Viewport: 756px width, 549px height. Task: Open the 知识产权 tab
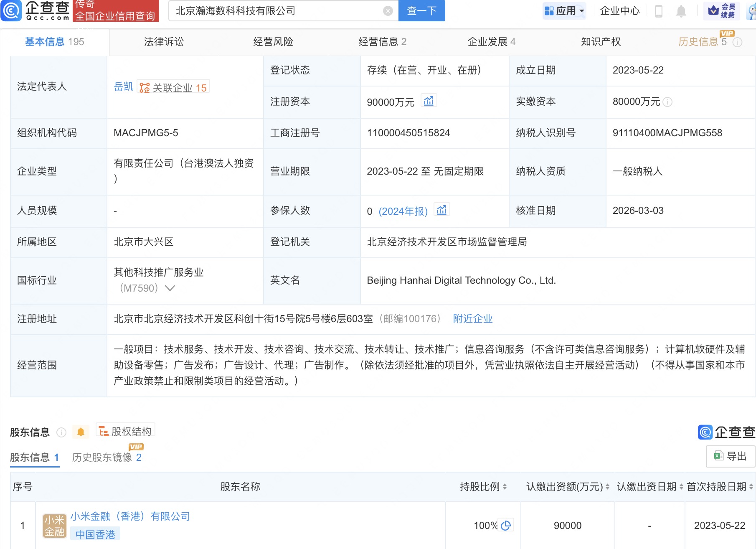click(x=601, y=42)
